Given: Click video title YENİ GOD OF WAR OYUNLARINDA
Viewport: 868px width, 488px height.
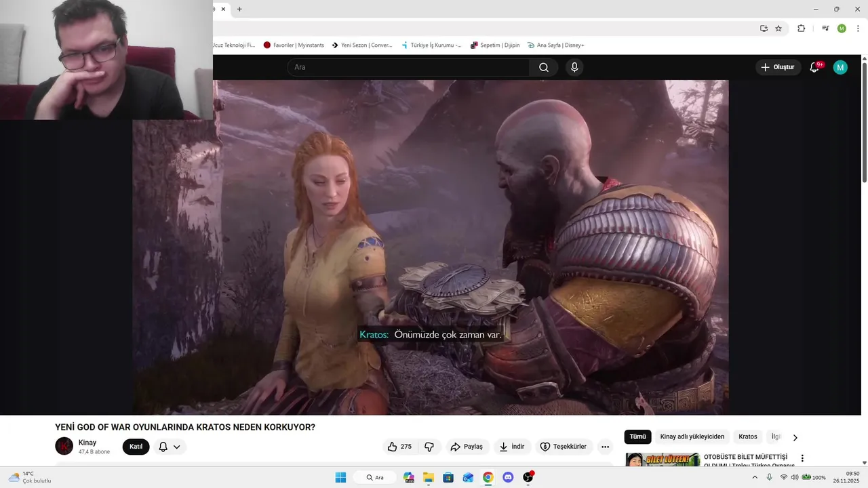Looking at the screenshot, I should [x=185, y=427].
